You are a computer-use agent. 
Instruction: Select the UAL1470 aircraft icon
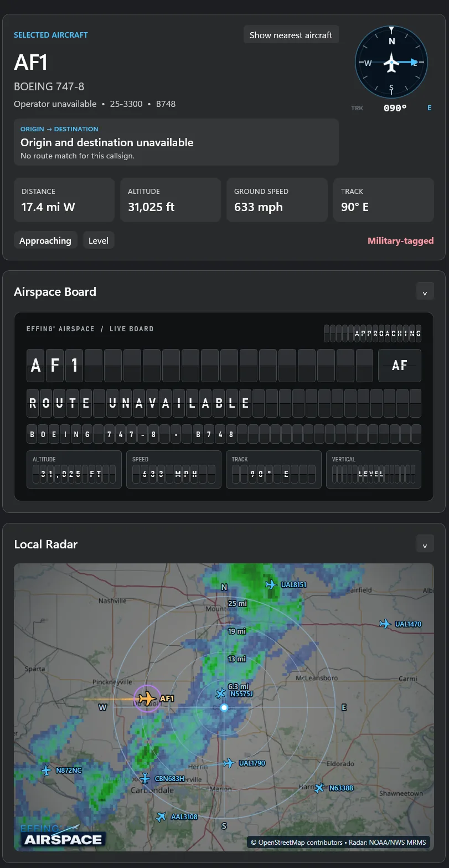pyautogui.click(x=385, y=624)
